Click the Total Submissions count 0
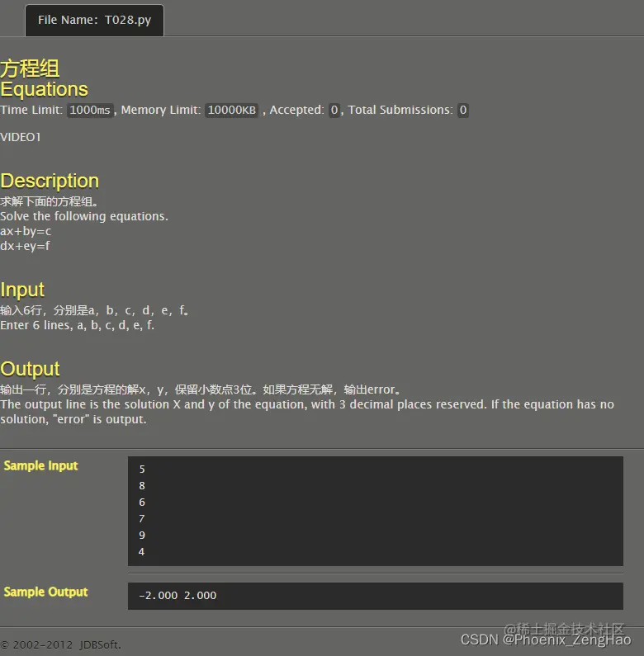The width and height of the screenshot is (644, 656). tap(462, 110)
